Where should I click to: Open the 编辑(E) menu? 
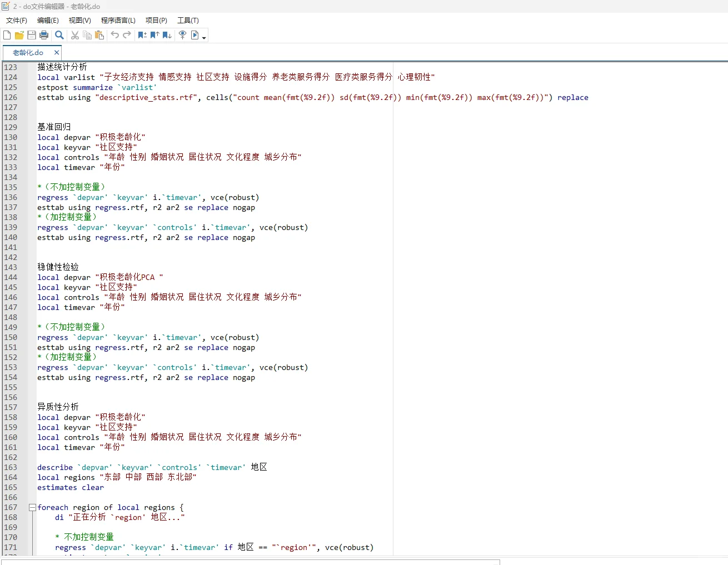(48, 21)
